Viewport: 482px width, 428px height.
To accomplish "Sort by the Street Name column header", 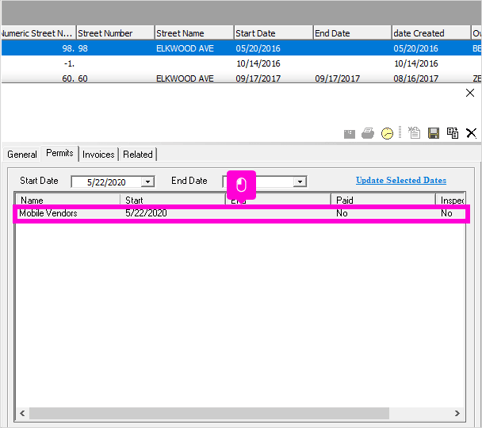I will (x=194, y=33).
